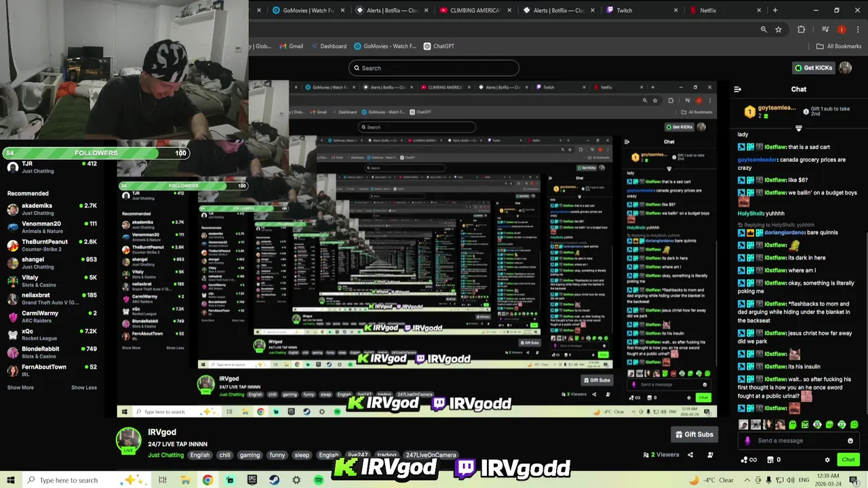The width and height of the screenshot is (868, 488).
Task: Click the sleep tag
Action: pos(302,455)
